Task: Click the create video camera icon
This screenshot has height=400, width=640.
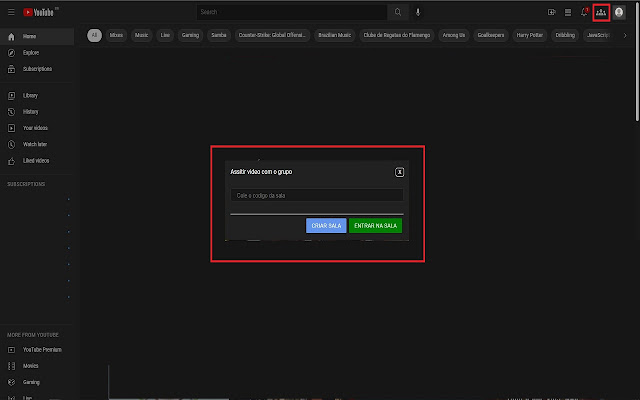Action: [551, 12]
